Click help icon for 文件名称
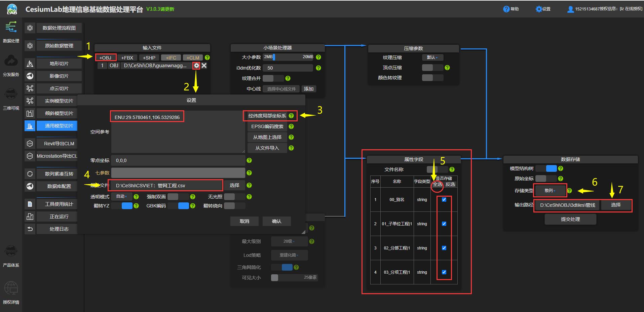The image size is (644, 312). (x=452, y=169)
